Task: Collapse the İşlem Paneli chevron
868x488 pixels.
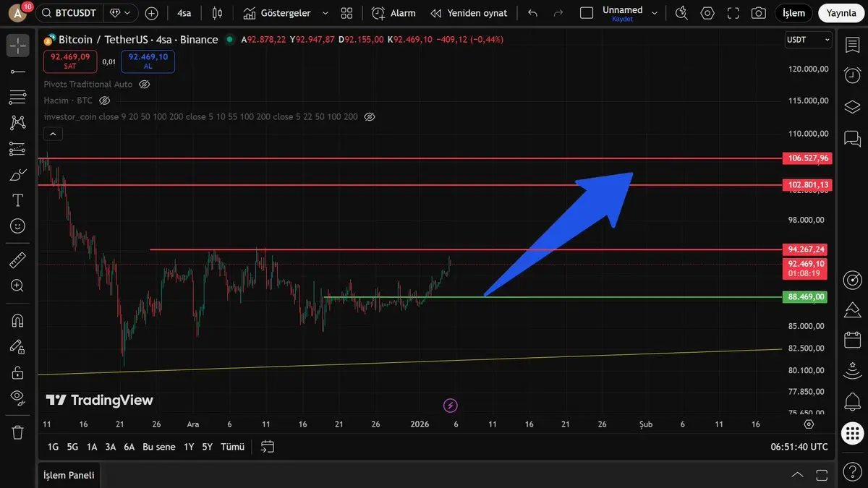Action: pos(797,475)
